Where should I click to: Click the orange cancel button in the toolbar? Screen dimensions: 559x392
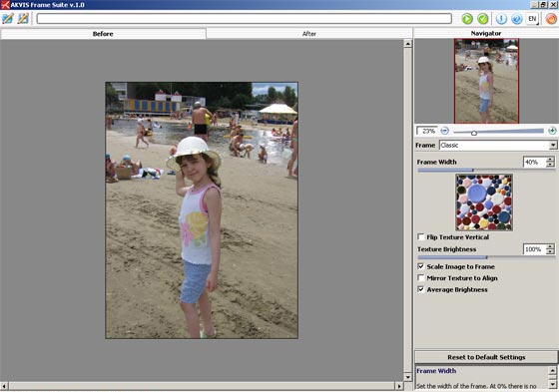click(551, 19)
